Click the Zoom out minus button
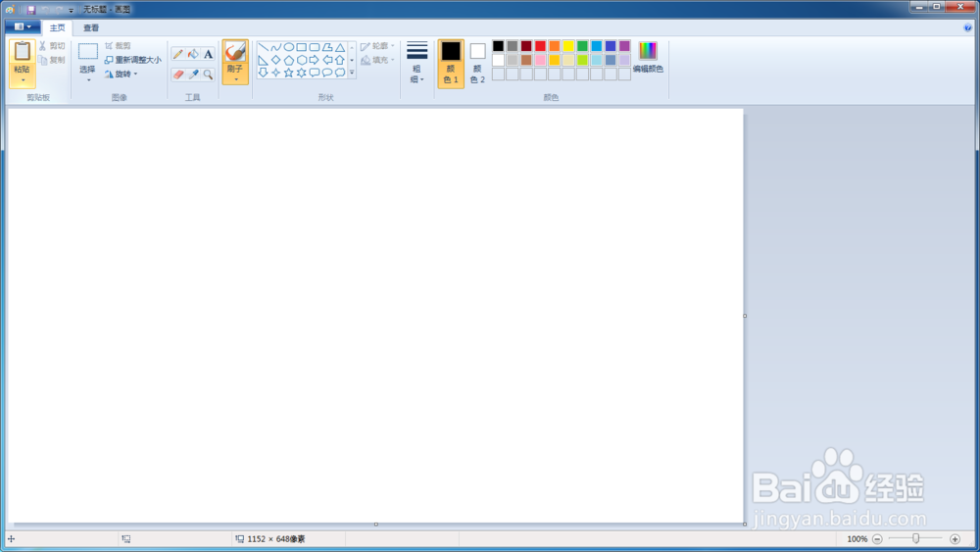Image resolution: width=980 pixels, height=552 pixels. [877, 539]
